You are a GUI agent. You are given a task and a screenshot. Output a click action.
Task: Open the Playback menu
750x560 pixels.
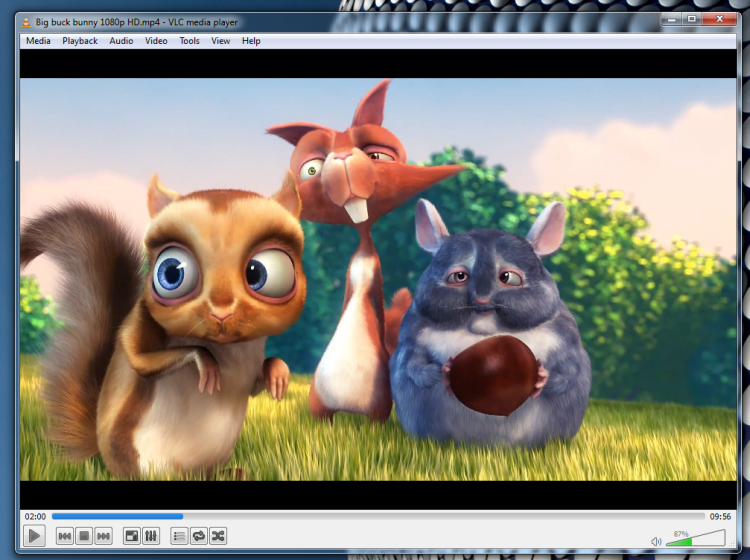[80, 41]
